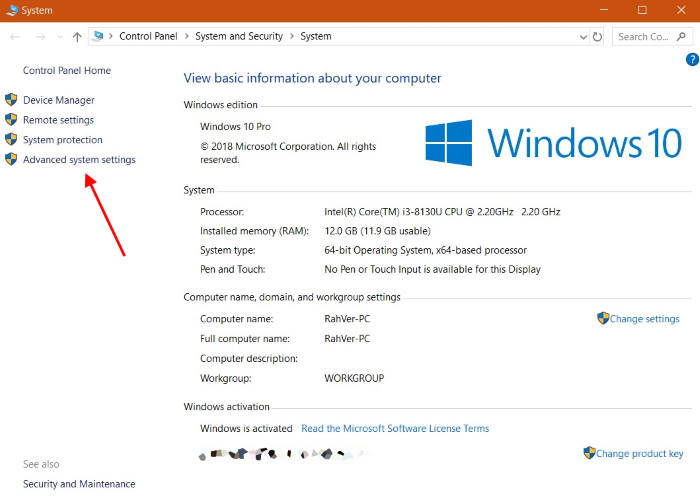Screen dimensions: 700x504
Task: Click the Forward arrow navigation icon
Action: coord(40,37)
